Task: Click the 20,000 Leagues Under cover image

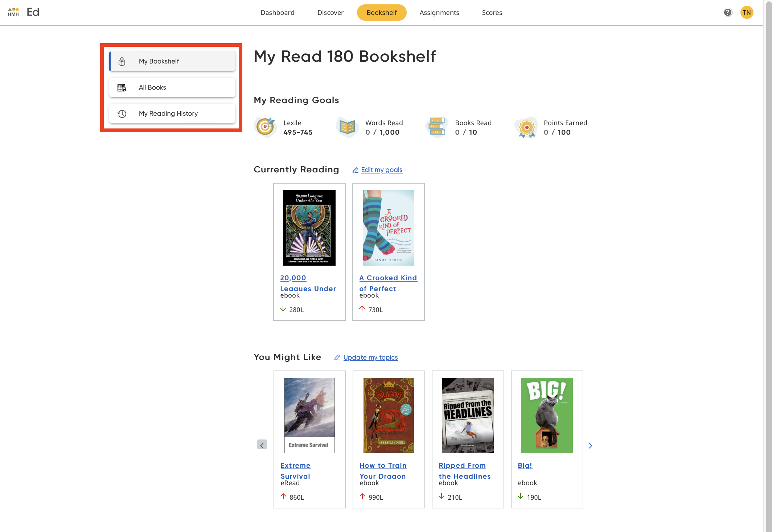Action: [x=309, y=228]
